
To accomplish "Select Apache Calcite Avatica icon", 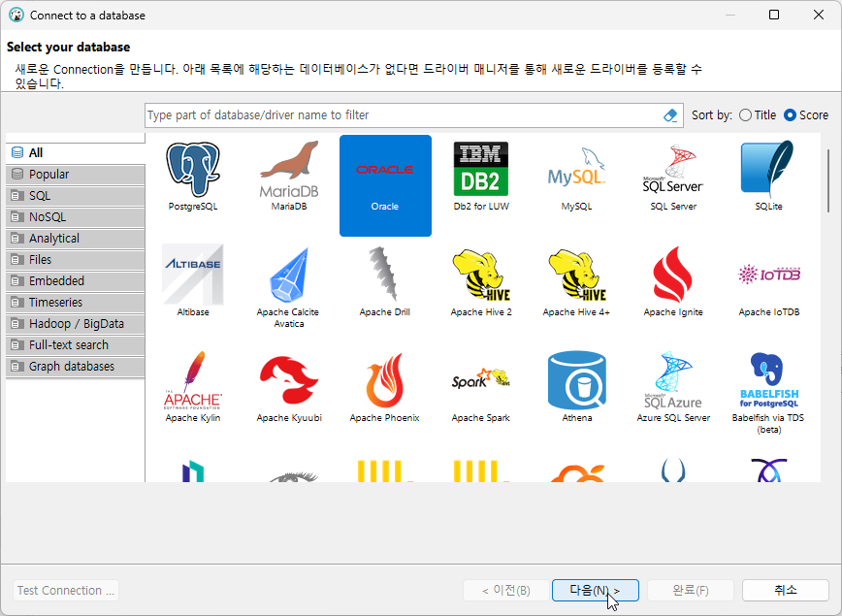I will (289, 275).
